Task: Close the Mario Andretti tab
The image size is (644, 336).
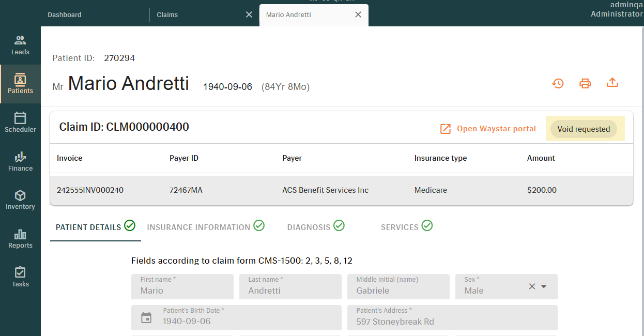Action: pyautogui.click(x=358, y=14)
